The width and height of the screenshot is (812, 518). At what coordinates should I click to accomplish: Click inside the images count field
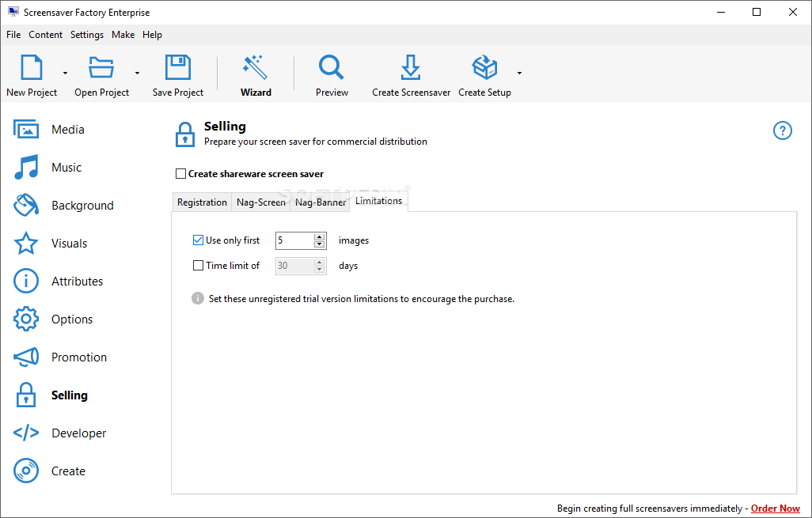pyautogui.click(x=294, y=240)
